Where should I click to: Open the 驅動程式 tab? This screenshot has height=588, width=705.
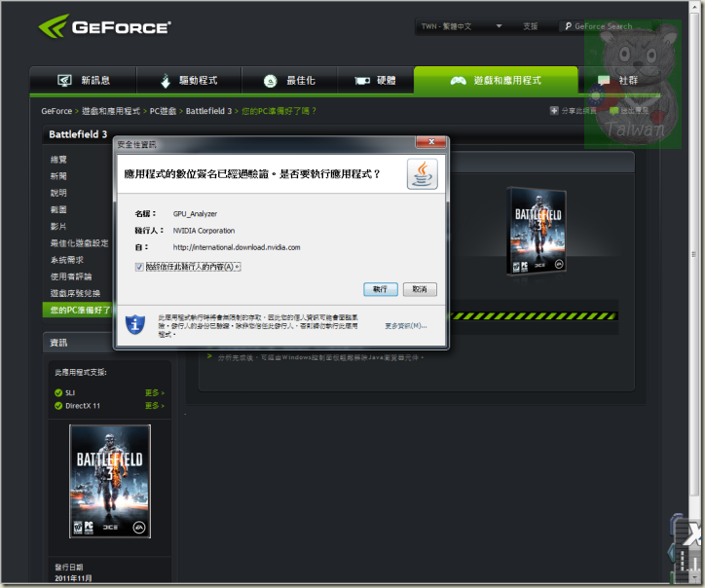pos(189,81)
